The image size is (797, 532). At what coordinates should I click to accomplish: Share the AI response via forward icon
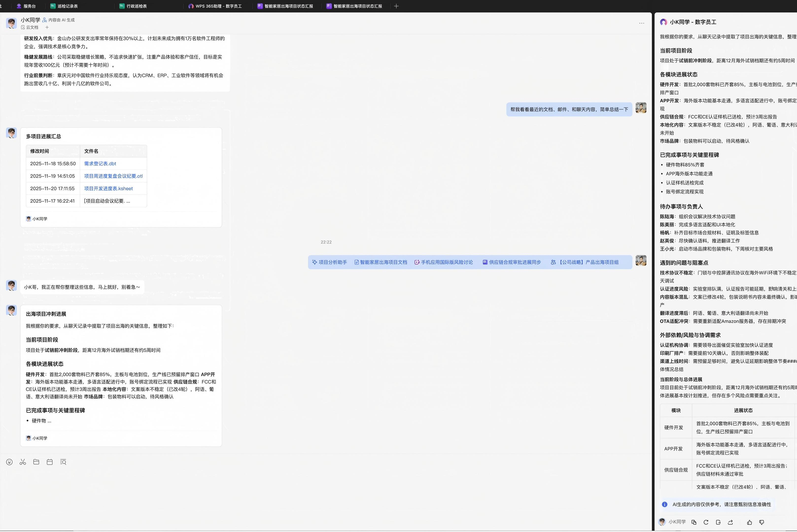coord(730,522)
